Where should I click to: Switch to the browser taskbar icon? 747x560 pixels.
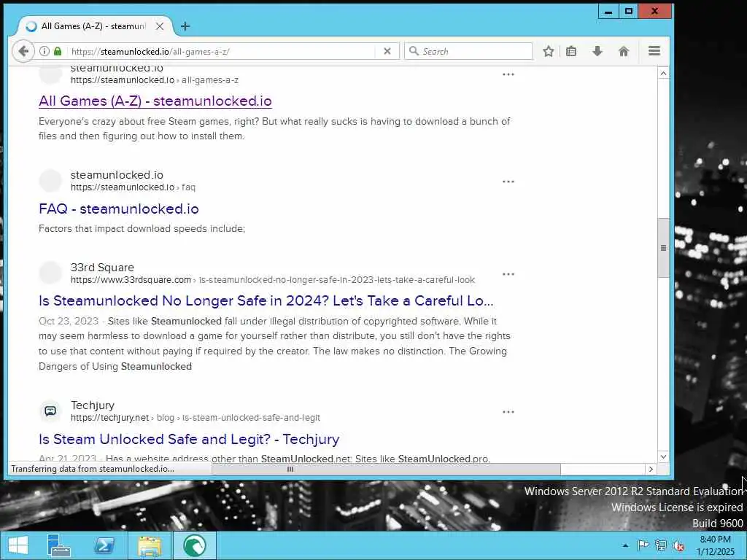point(194,545)
